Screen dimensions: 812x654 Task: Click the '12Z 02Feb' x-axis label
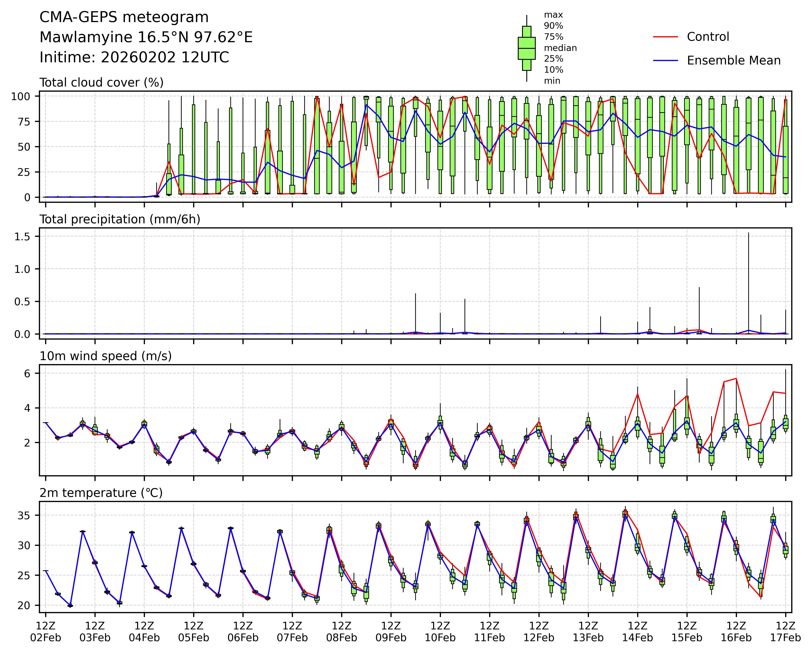46,632
